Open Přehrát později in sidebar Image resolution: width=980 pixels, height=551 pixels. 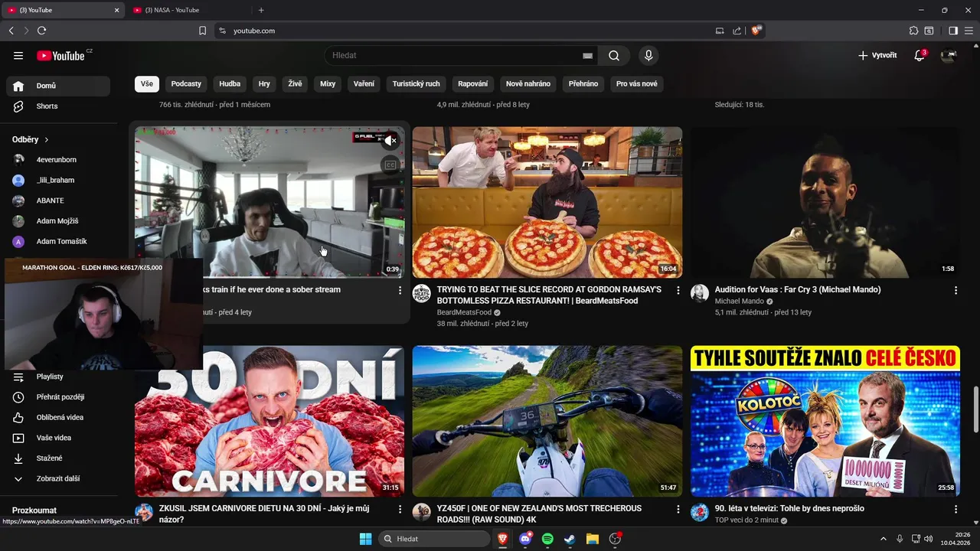click(58, 397)
